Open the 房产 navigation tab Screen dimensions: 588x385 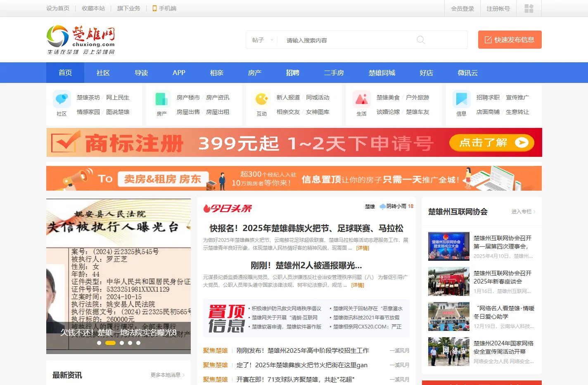pyautogui.click(x=255, y=73)
